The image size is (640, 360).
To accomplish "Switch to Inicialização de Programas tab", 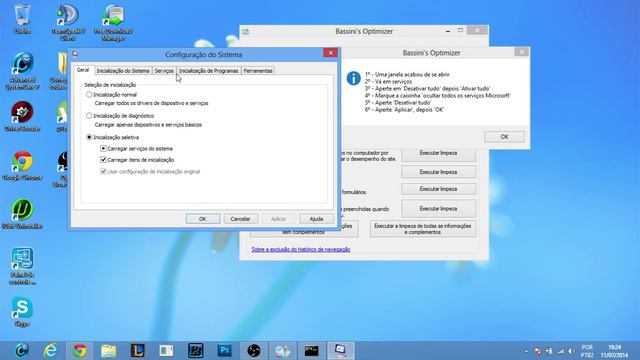I will (x=209, y=71).
